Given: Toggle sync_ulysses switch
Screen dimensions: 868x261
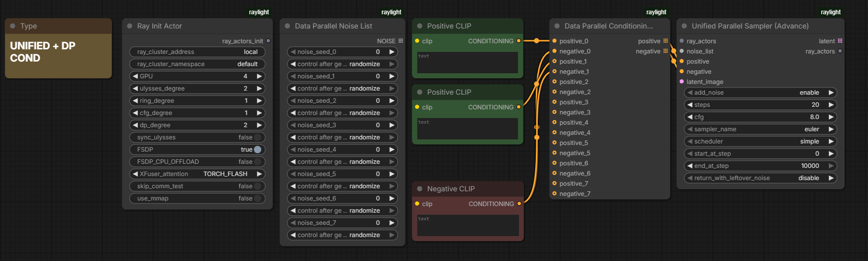Looking at the screenshot, I should (x=257, y=137).
